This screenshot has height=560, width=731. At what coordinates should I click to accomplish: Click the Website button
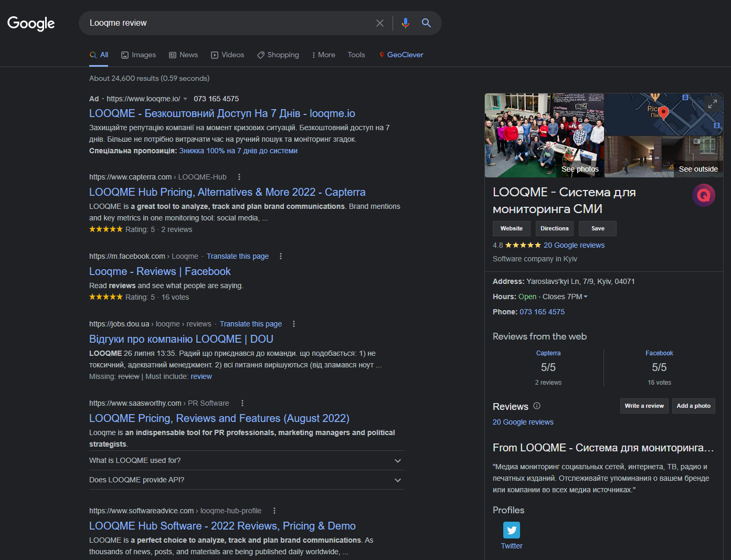pos(512,228)
